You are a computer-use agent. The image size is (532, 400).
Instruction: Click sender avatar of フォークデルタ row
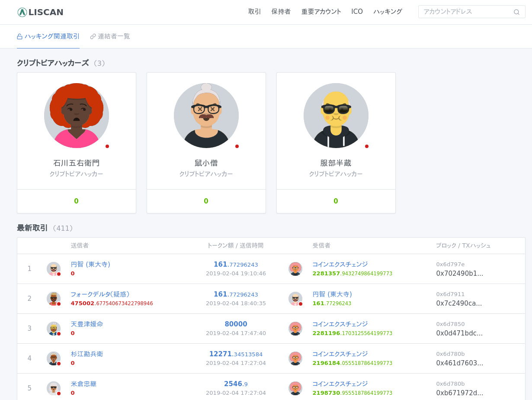pyautogui.click(x=54, y=299)
